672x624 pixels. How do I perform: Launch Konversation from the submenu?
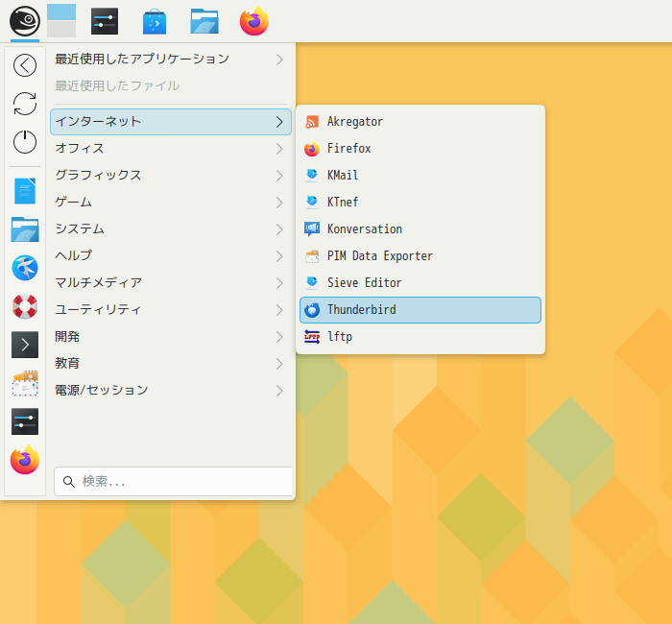point(420,229)
